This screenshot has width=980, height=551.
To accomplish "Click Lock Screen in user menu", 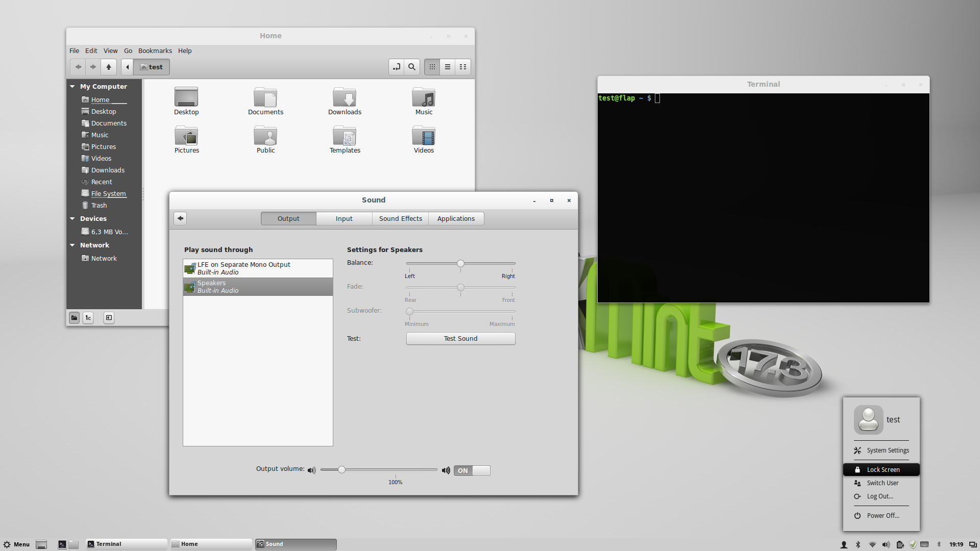I will [x=883, y=469].
